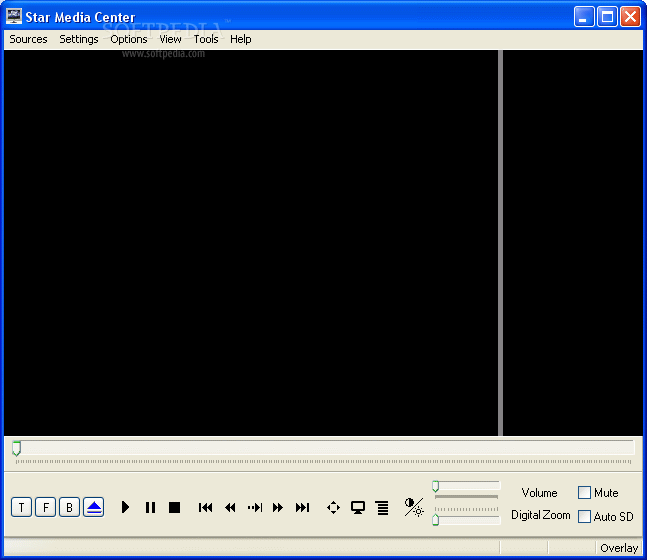Maximize the Star Media Center window
Viewport: 647px width, 560px height.
pyautogui.click(x=607, y=17)
